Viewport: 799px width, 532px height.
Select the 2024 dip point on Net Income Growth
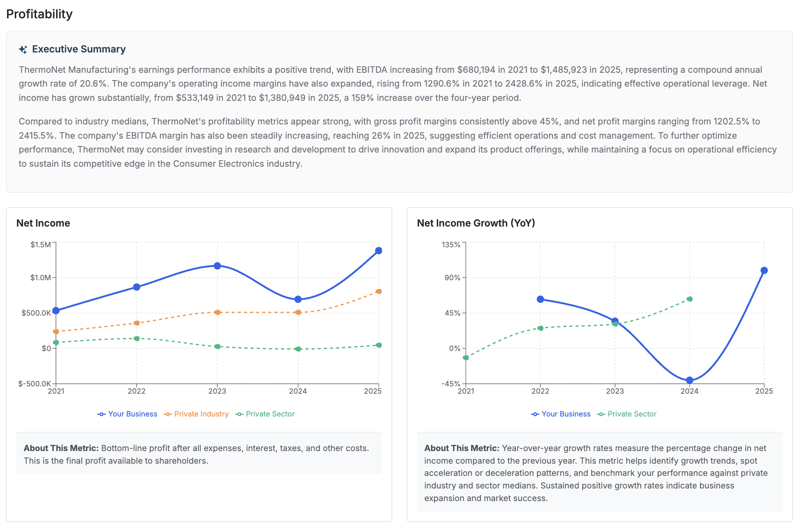point(690,380)
